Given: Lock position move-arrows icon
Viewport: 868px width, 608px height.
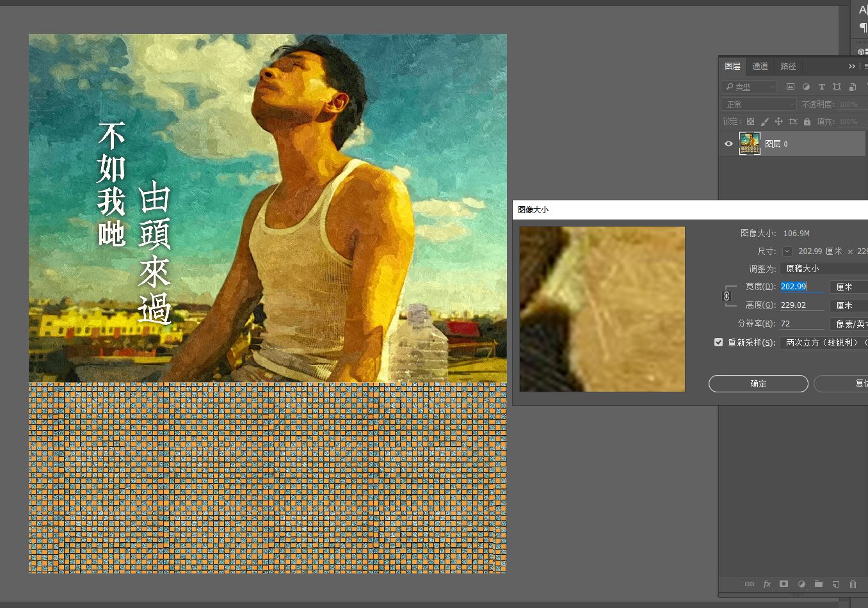Looking at the screenshot, I should point(778,121).
